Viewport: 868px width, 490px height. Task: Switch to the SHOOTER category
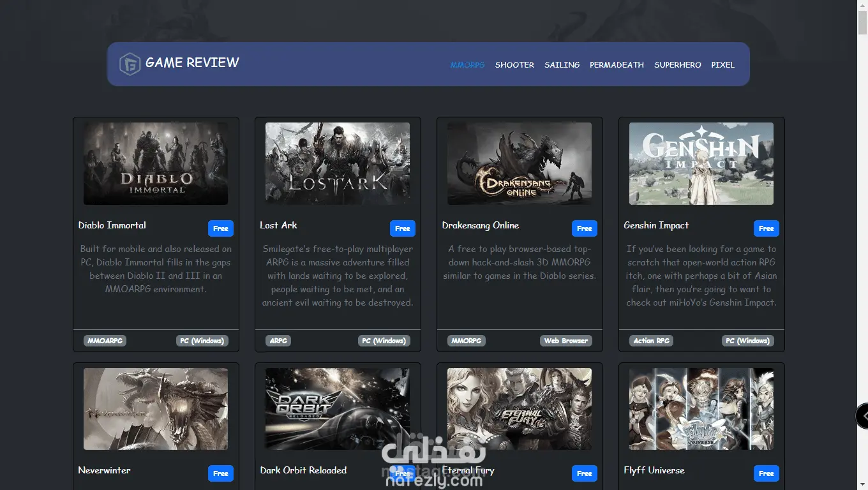click(x=514, y=65)
